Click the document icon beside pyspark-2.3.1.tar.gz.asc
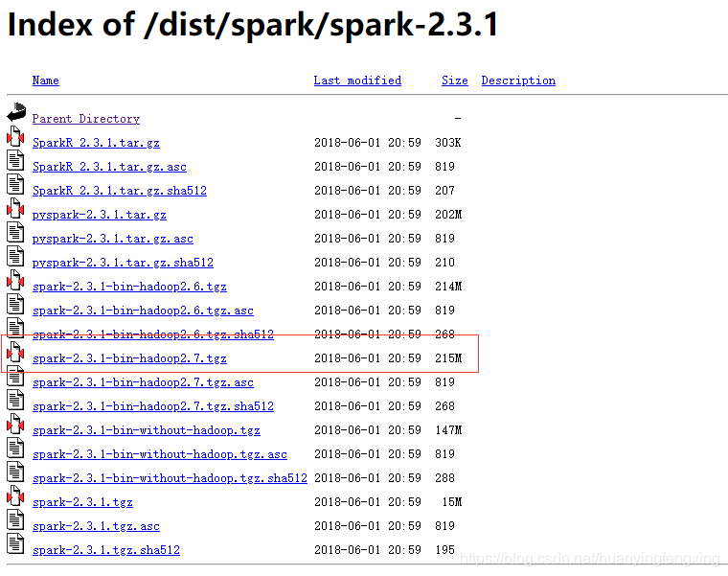The height and width of the screenshot is (576, 728). pos(15,232)
